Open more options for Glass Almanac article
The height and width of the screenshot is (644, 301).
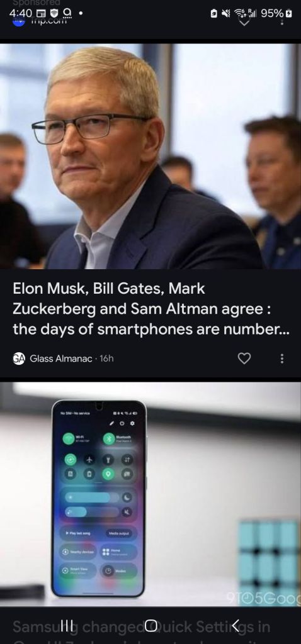[x=281, y=358]
